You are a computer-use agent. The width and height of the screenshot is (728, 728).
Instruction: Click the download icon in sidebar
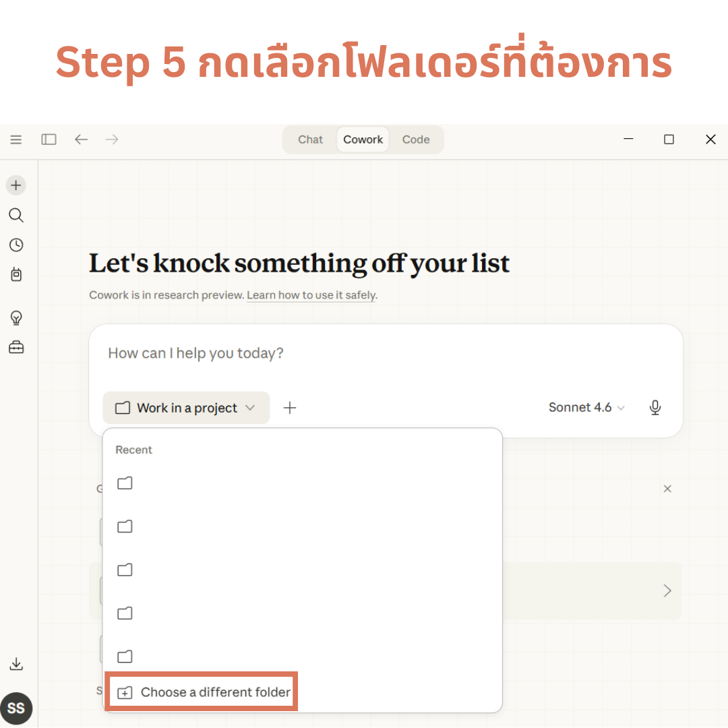(x=16, y=664)
